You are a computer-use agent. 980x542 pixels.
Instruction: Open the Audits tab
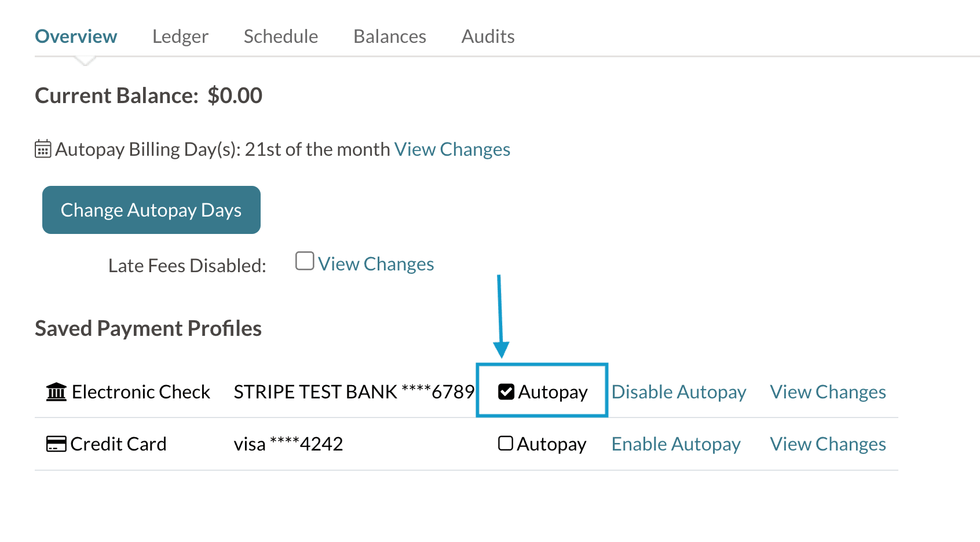[488, 36]
